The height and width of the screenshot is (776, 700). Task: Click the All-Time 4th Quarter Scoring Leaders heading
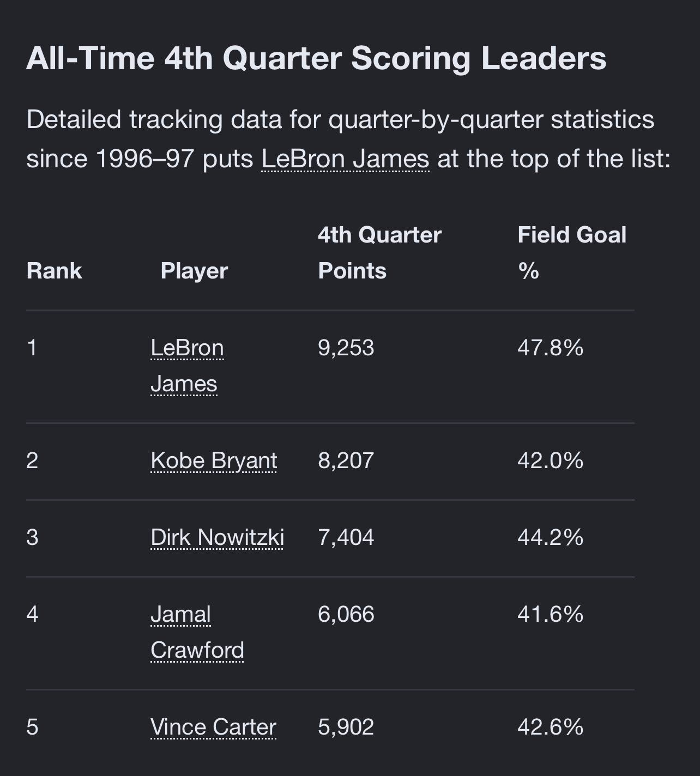coord(316,58)
